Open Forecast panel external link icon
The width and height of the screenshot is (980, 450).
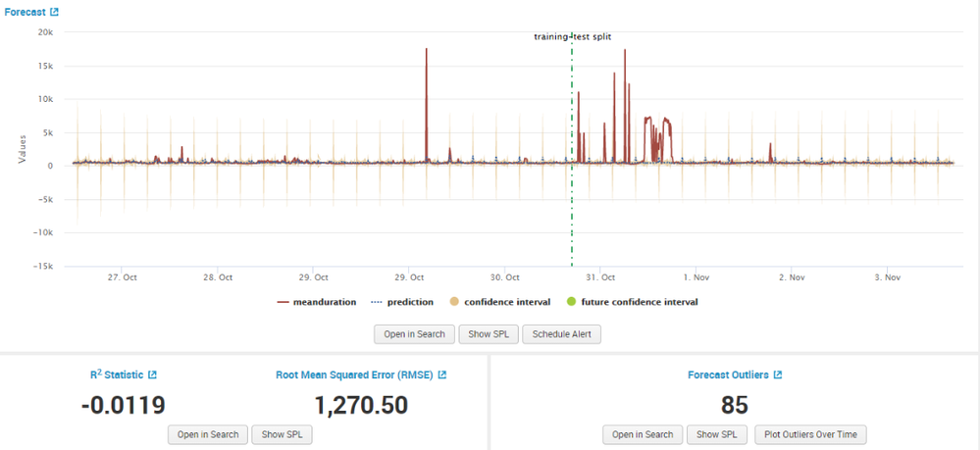click(x=54, y=12)
